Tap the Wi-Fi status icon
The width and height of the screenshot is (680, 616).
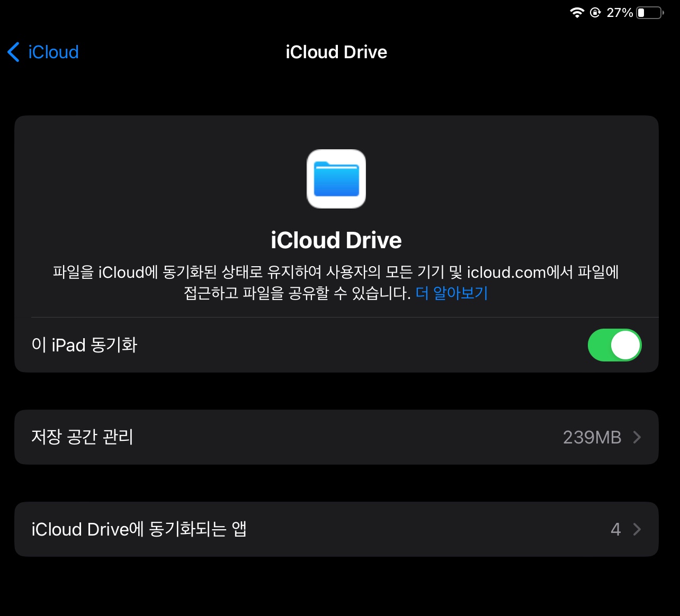point(577,12)
